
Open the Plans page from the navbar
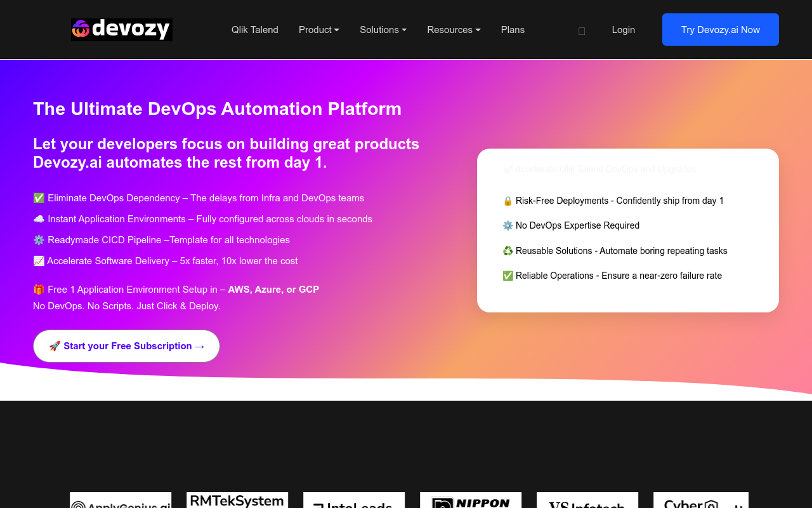513,29
